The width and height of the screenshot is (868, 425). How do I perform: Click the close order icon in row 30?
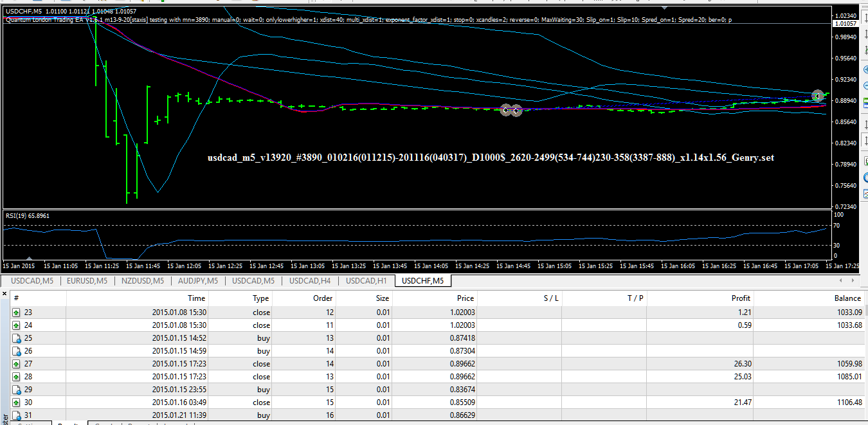pos(16,402)
